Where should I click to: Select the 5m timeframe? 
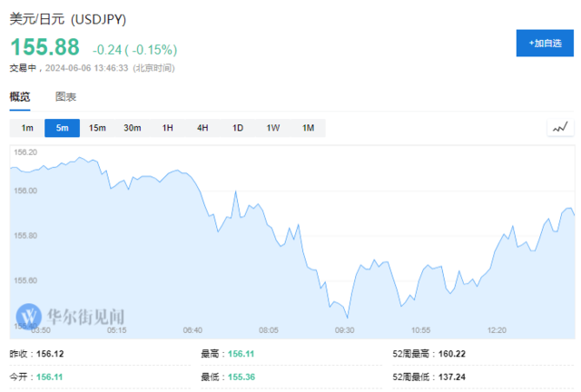(62, 128)
